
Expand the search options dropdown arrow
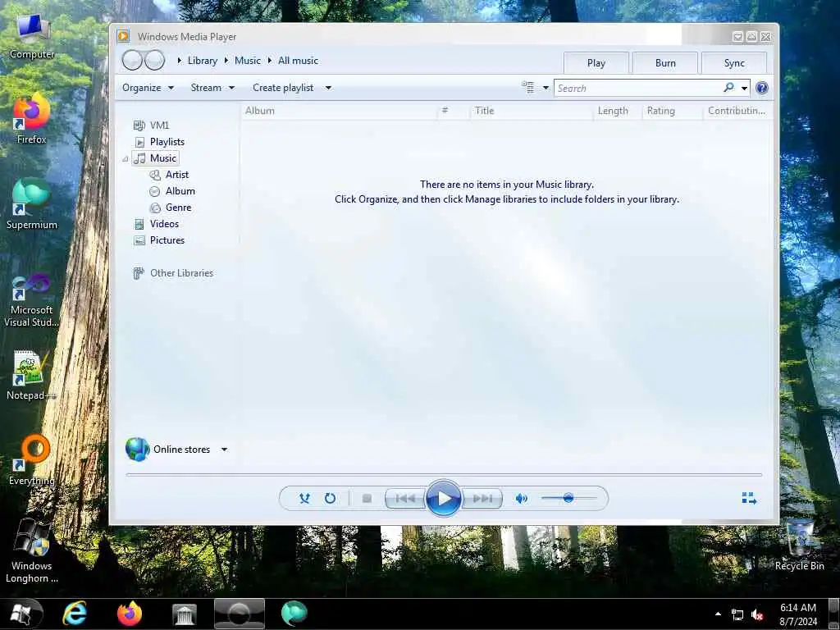coord(744,89)
